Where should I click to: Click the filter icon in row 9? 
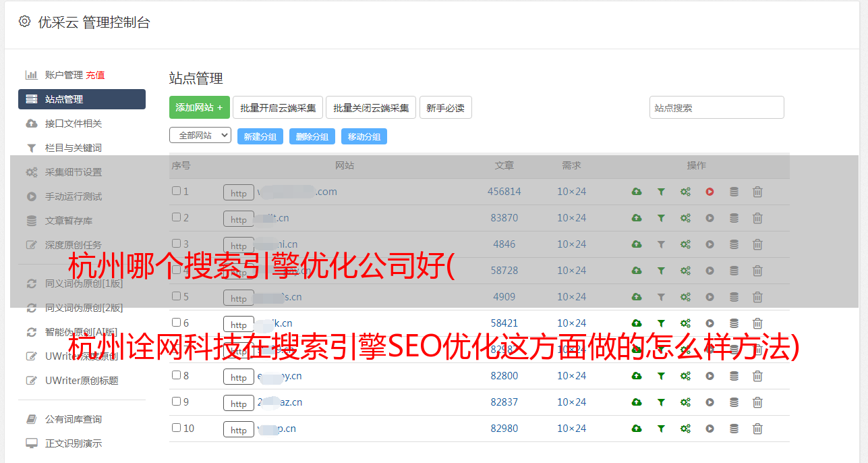(x=661, y=402)
